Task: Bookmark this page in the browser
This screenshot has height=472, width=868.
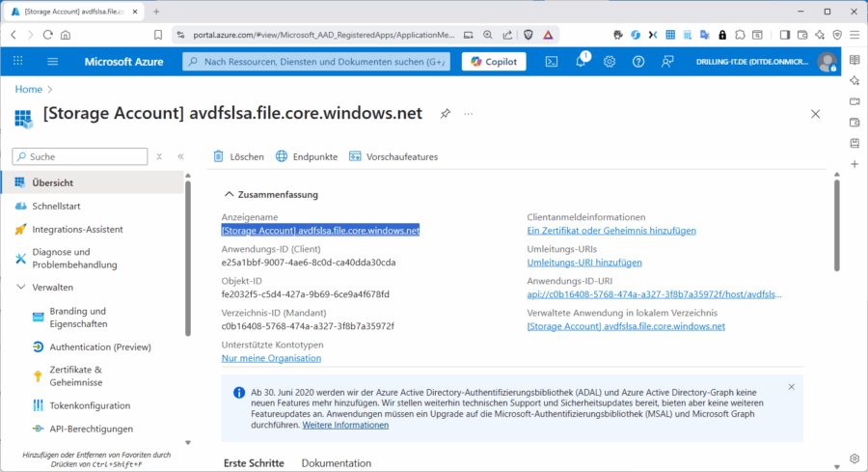Action: (158, 35)
